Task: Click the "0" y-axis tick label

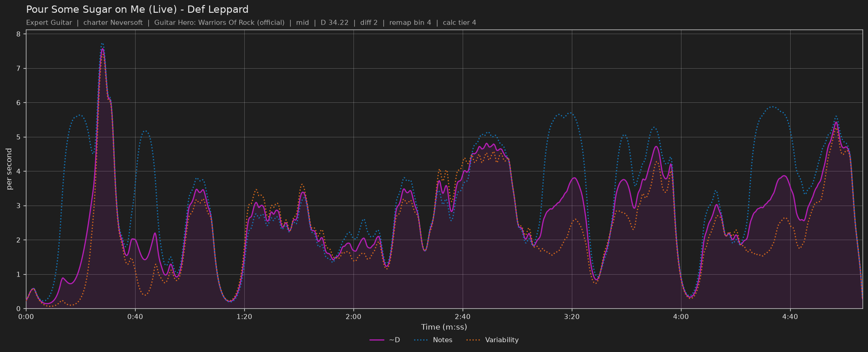Action: 18,309
